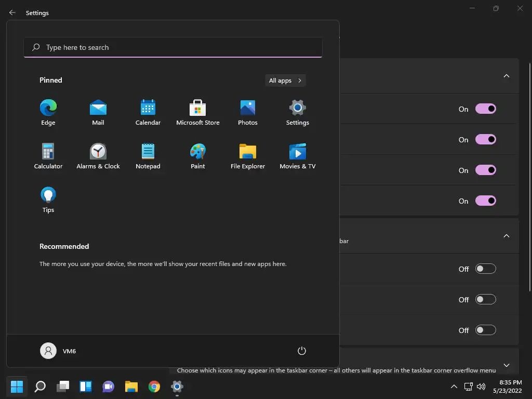
Task: Open Settings from pinned apps
Action: pyautogui.click(x=298, y=113)
